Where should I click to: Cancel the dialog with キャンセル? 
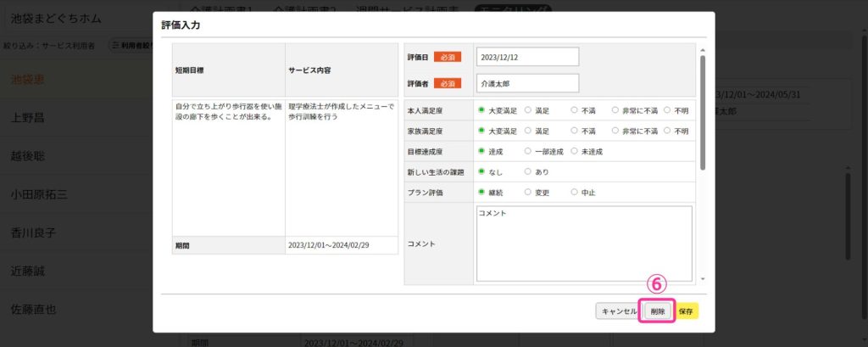coord(618,311)
